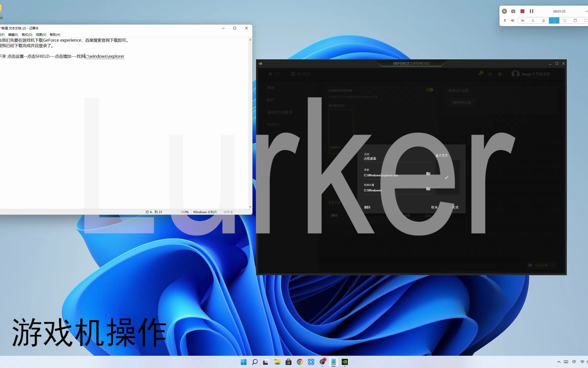588x368 pixels.
Task: Click Windows (CRLF) in Notepad status bar
Action: pyautogui.click(x=205, y=212)
